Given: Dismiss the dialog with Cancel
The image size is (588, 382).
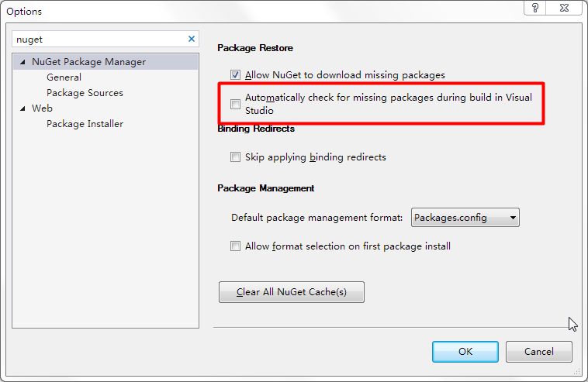Looking at the screenshot, I should [539, 352].
